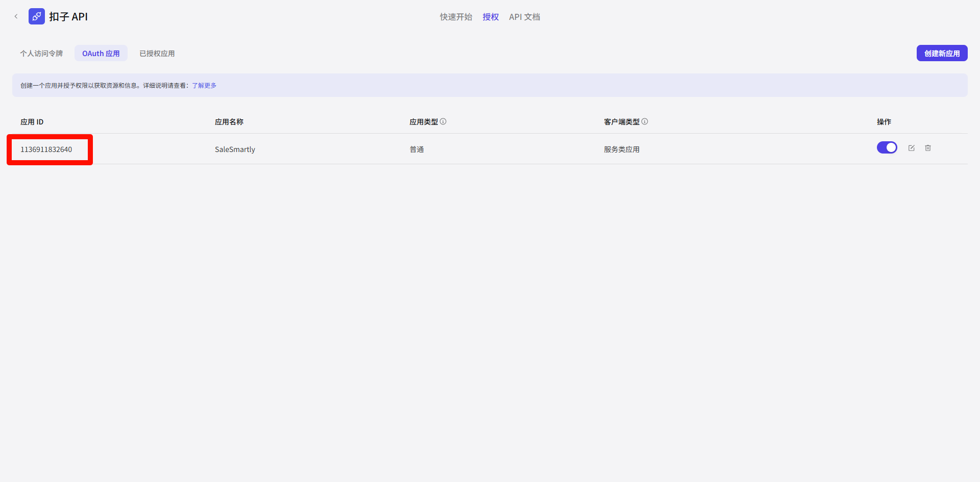980x482 pixels.
Task: Select the OAuth 应用 tab
Action: (x=101, y=54)
